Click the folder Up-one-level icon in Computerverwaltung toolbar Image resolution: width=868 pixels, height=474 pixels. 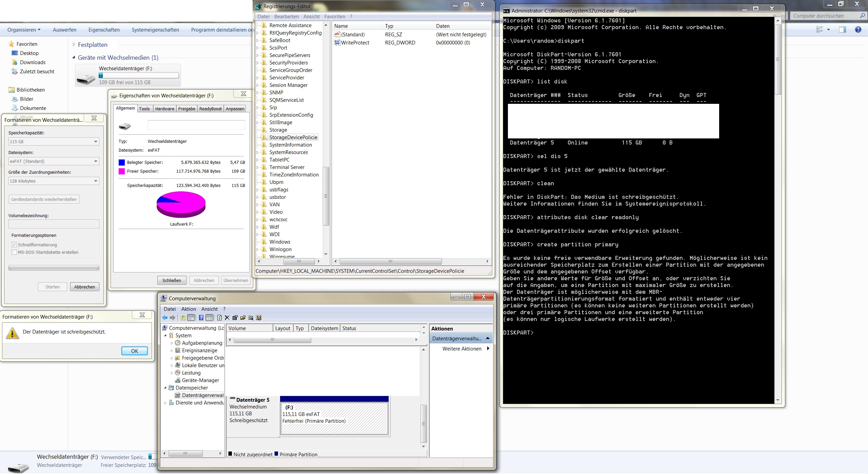click(x=183, y=318)
